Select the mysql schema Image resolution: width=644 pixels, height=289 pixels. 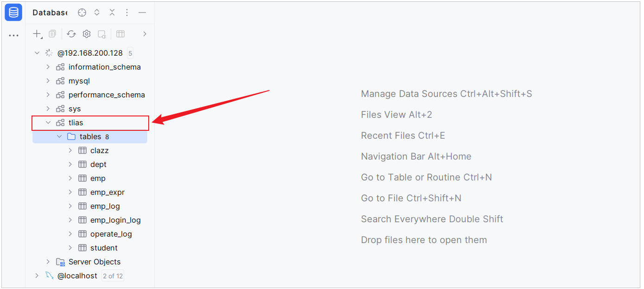(79, 81)
